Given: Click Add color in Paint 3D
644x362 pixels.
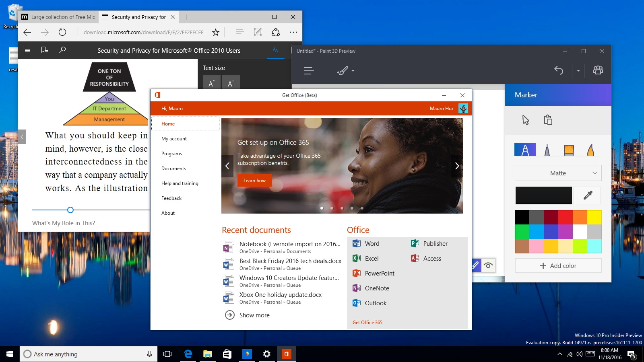Looking at the screenshot, I should tap(558, 265).
